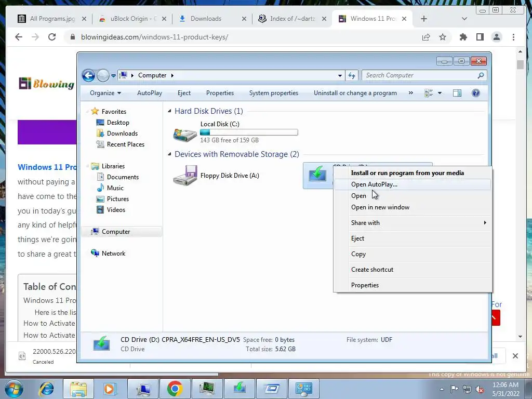Viewport: 532px width, 399px height.
Task: Show more toolbar commands via double chevron
Action: coord(410,93)
